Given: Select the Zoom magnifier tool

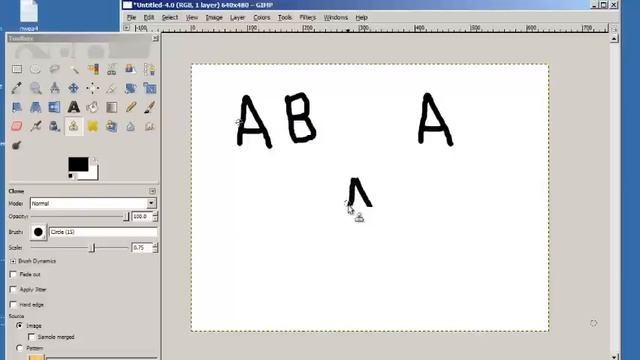Looking at the screenshot, I should pyautogui.click(x=36, y=88).
